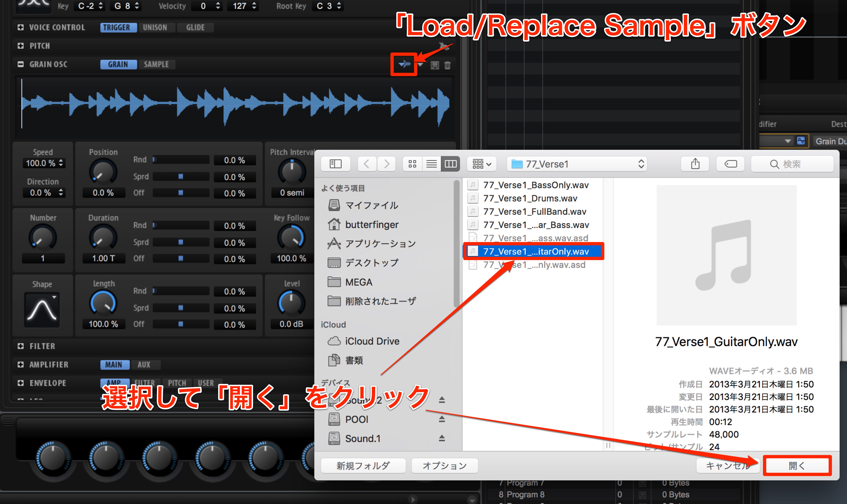Eject the Sound.1 drive
This screenshot has width=847, height=504.
442,439
